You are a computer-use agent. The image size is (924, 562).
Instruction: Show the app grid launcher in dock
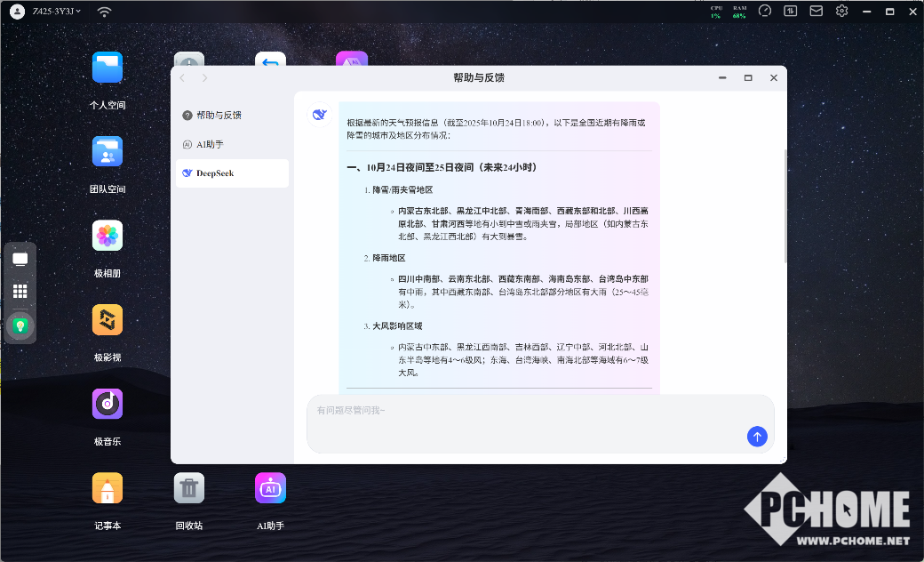click(x=20, y=291)
